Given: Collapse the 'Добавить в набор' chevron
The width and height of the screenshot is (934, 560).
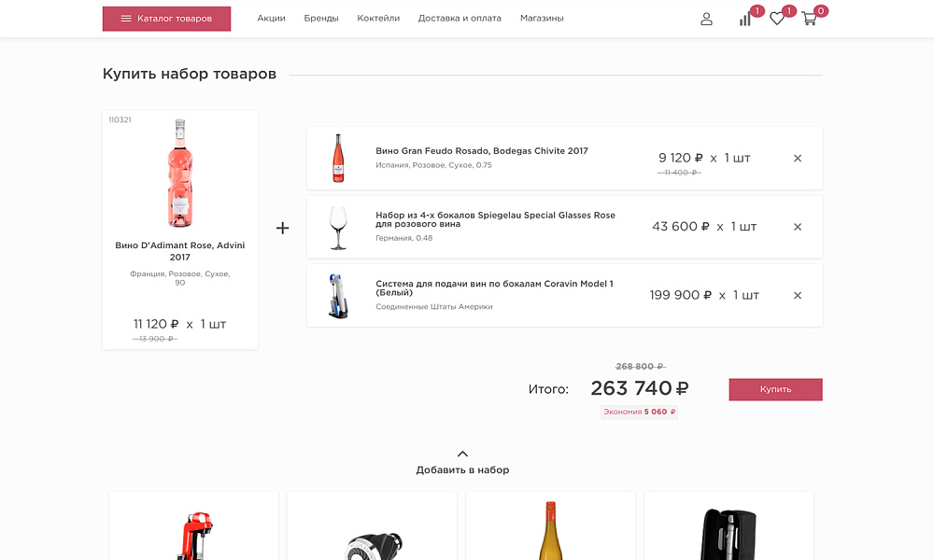Looking at the screenshot, I should 462,455.
